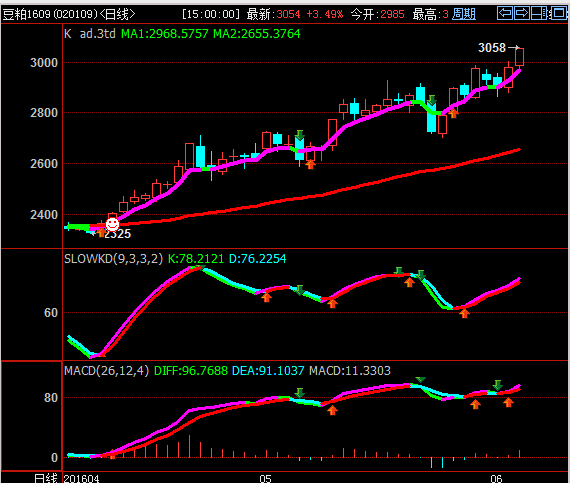
Task: Click the MACD:11.3303 value
Action: [x=350, y=371]
